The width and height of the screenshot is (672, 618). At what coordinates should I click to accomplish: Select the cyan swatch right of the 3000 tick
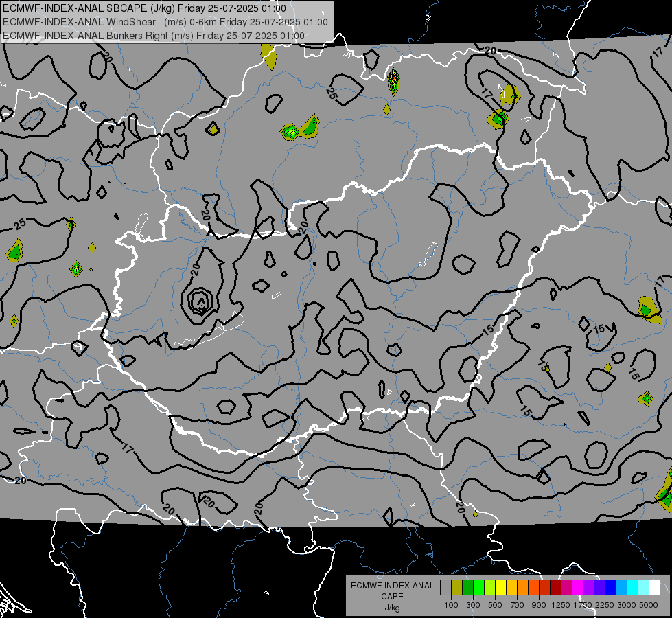coord(633,588)
